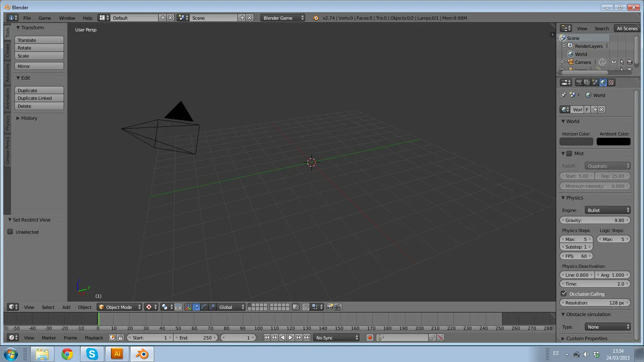Expand the History panel
The width and height of the screenshot is (644, 362).
(18, 118)
